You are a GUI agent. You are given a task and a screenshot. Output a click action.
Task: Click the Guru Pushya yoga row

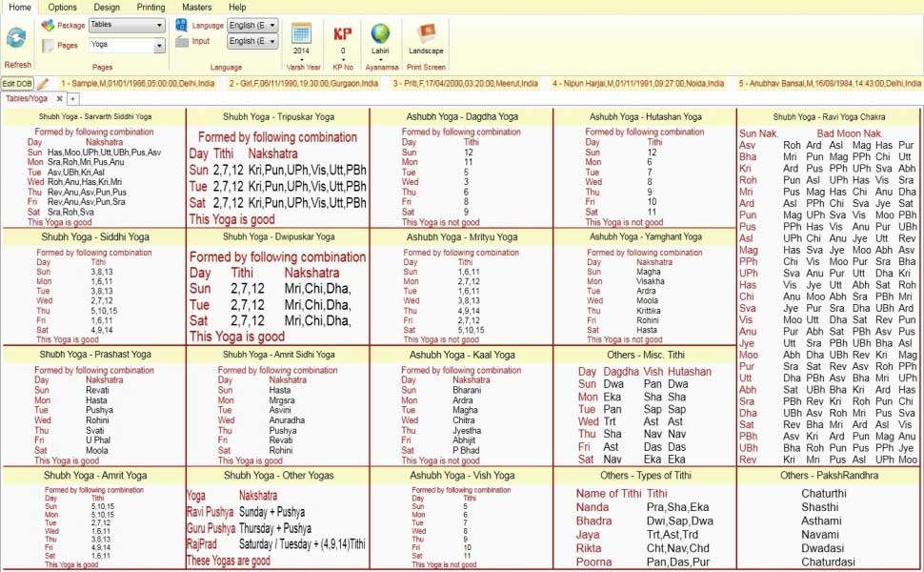250,528
